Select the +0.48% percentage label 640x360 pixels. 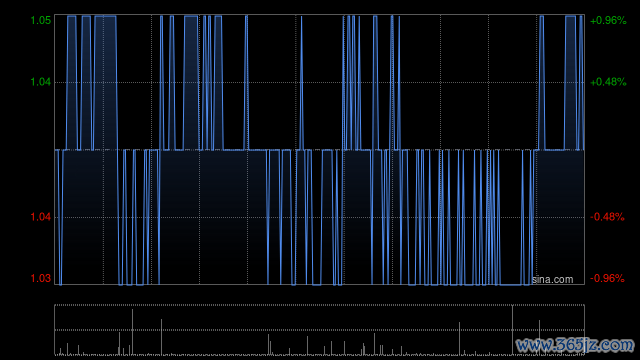pyautogui.click(x=608, y=82)
